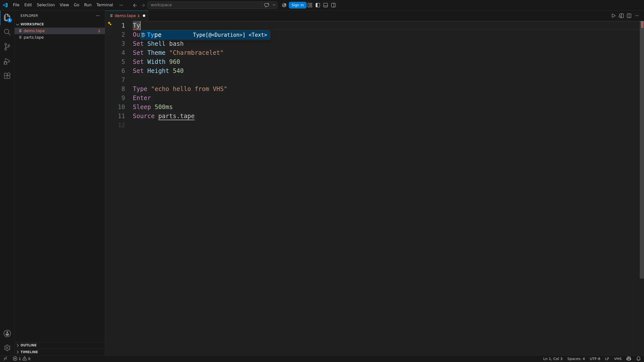Open the chat dropdown chevron
644x362 pixels.
pyautogui.click(x=274, y=5)
